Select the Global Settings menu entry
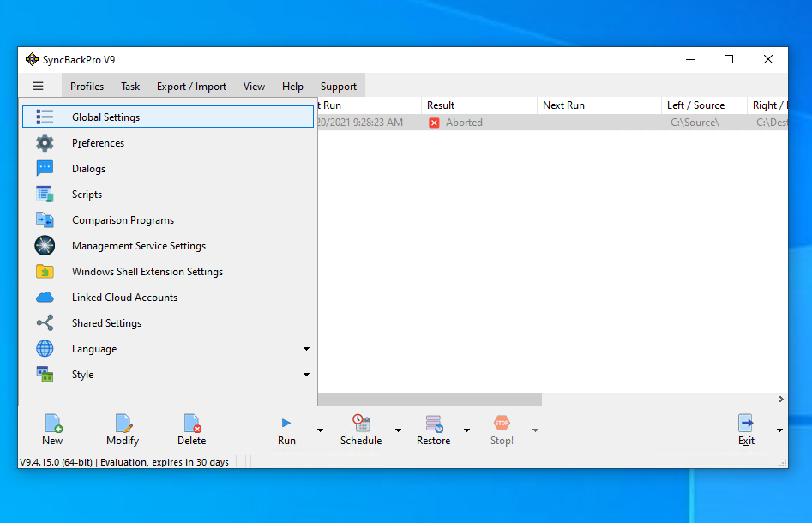 pyautogui.click(x=168, y=117)
